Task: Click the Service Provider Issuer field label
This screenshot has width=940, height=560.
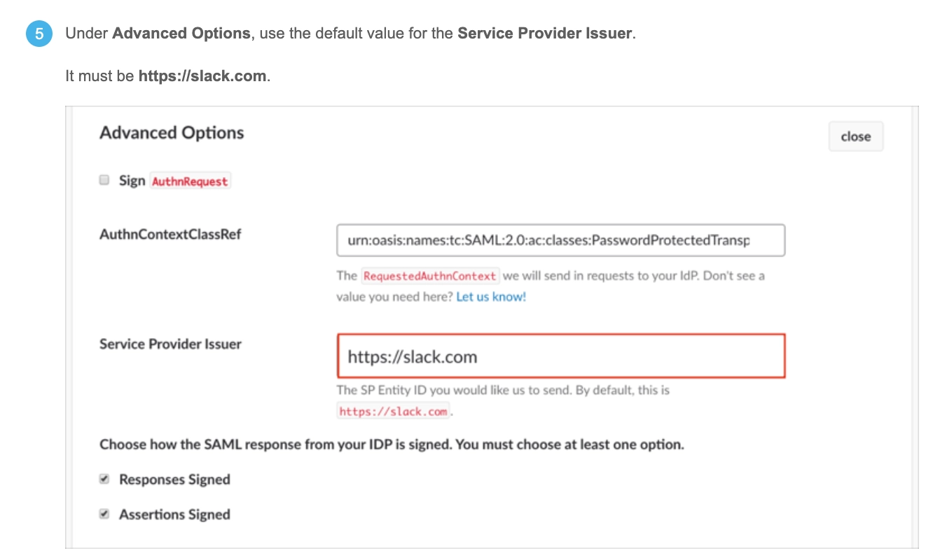Action: click(x=170, y=344)
